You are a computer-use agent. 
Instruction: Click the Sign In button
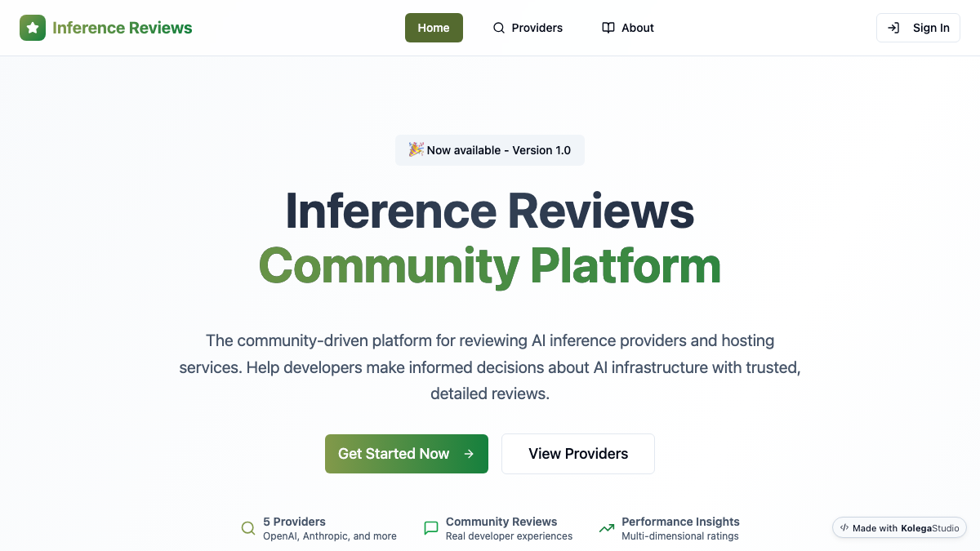[918, 28]
